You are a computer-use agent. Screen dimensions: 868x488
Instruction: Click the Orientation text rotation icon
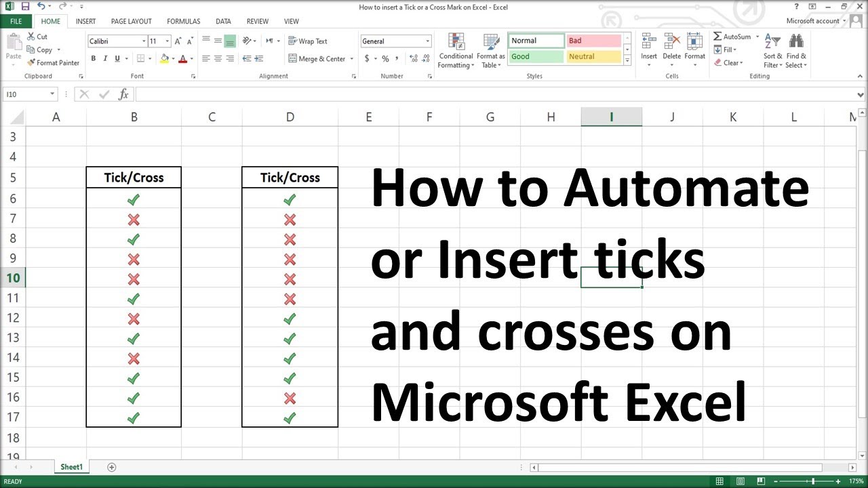coord(247,41)
